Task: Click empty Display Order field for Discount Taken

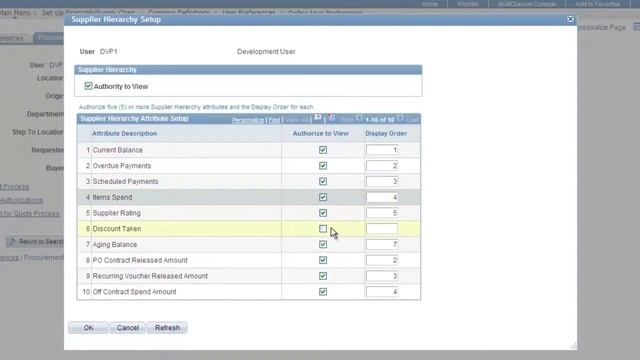Action: point(382,229)
